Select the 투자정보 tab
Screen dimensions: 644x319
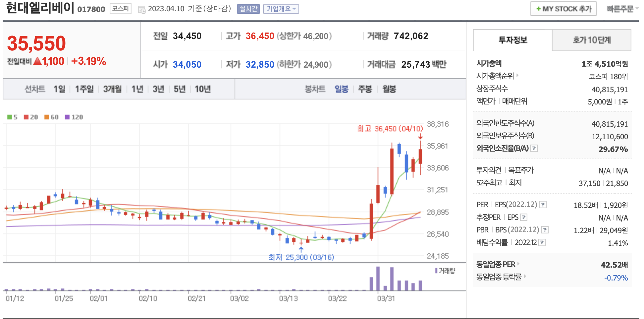pos(512,40)
